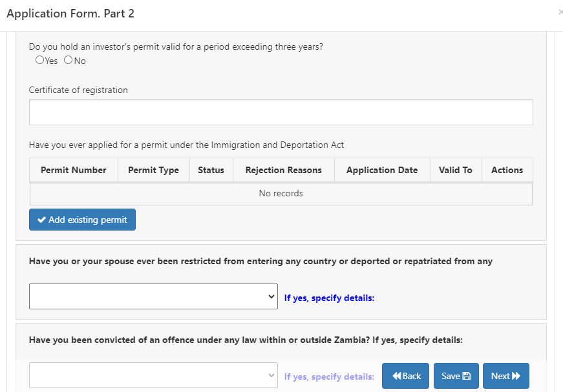Go back with the Back button
The height and width of the screenshot is (392, 563).
coord(405,376)
